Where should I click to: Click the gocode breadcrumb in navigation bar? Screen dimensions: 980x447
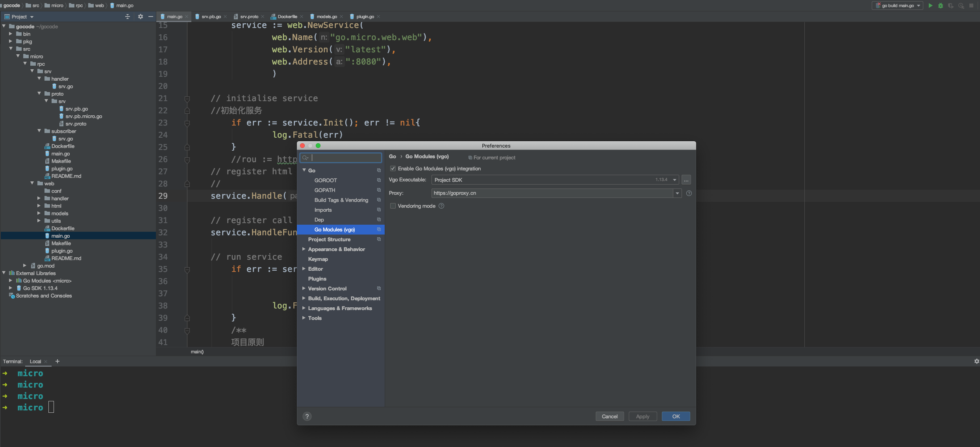[x=12, y=6]
